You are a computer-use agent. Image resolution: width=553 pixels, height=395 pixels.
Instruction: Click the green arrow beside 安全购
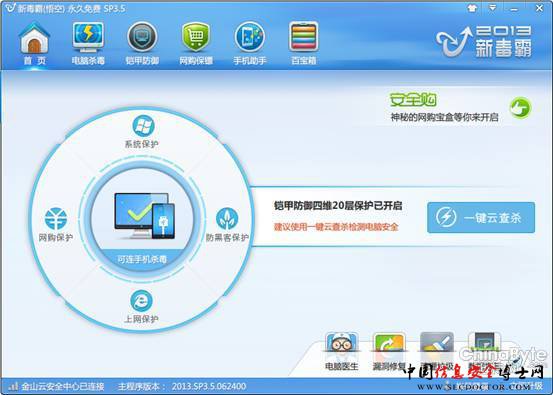[x=520, y=108]
